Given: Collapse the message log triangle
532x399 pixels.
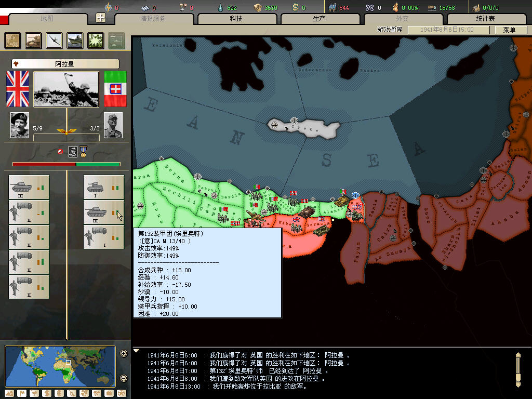Looking at the screenshot, I should click(136, 351).
